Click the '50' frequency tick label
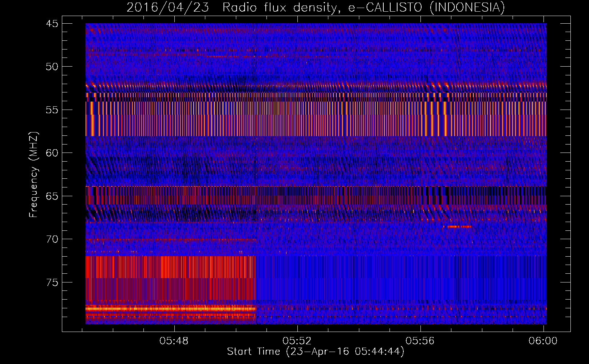 coord(52,67)
